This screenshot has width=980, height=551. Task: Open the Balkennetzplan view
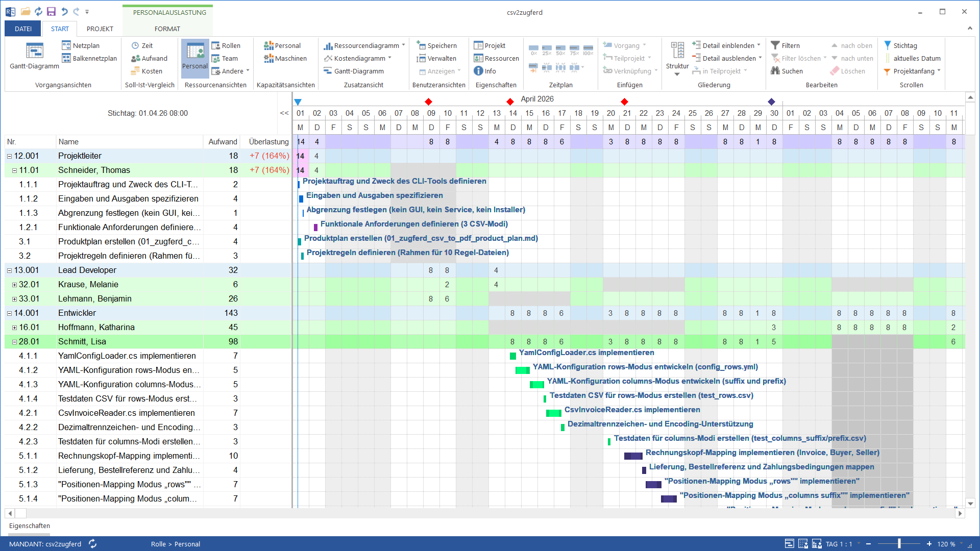click(x=89, y=58)
